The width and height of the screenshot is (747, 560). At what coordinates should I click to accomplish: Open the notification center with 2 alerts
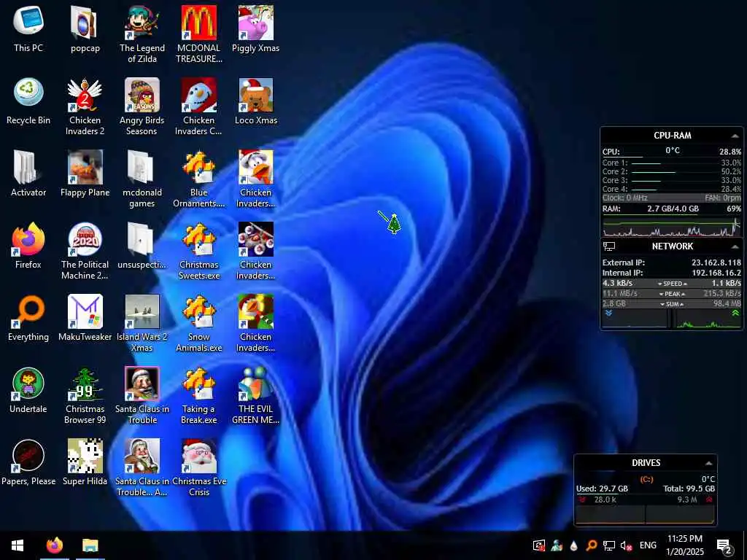(724, 545)
